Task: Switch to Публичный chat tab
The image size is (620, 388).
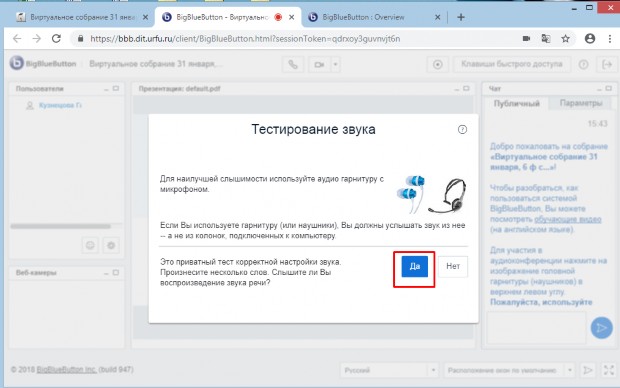Action: click(516, 103)
